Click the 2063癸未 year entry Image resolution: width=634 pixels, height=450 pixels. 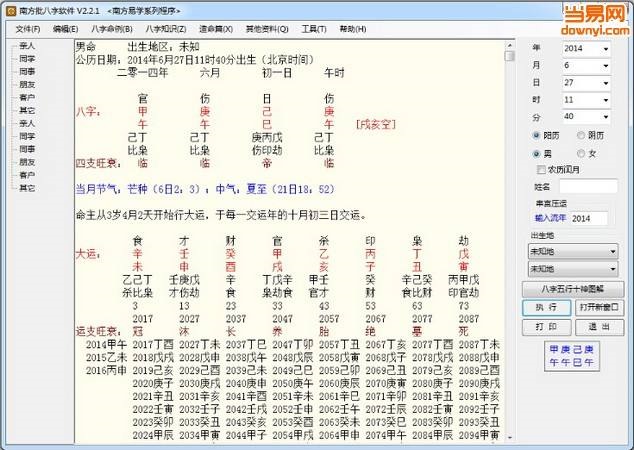[340, 423]
